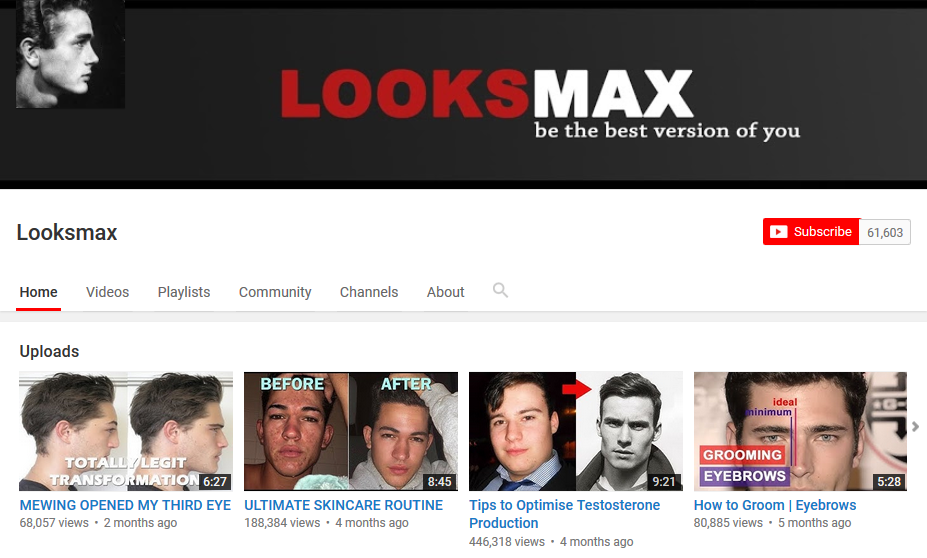Open the Grooming Eyebrows video thumbnail
Image resolution: width=927 pixels, height=558 pixels.
tap(800, 431)
